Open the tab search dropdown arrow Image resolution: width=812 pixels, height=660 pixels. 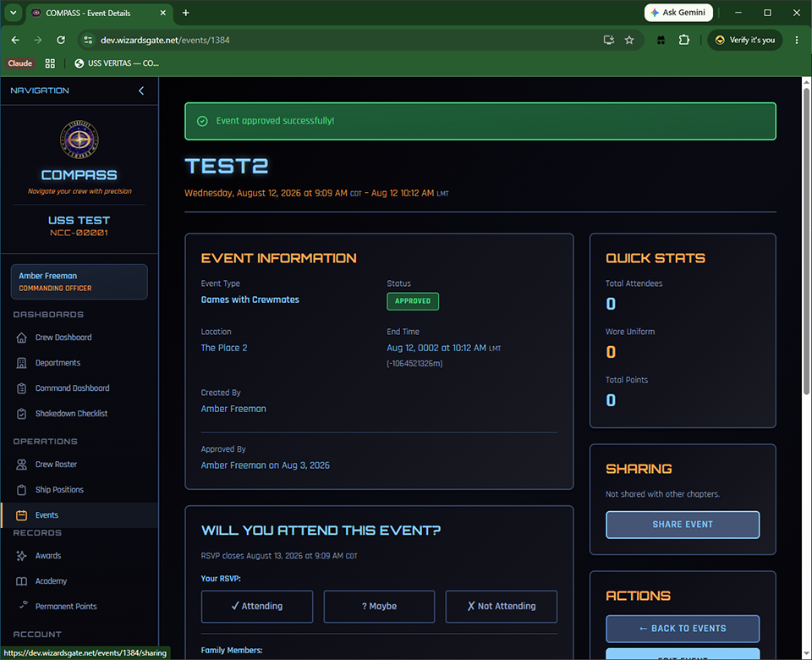click(x=13, y=13)
